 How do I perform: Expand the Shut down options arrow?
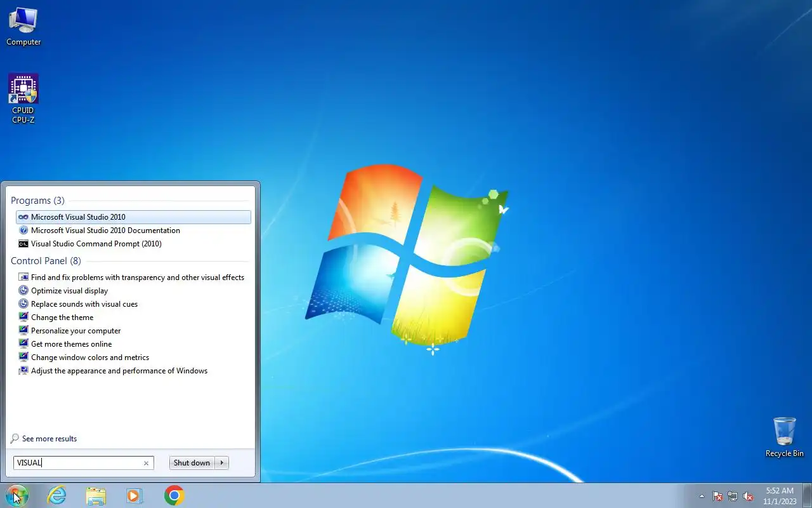point(222,463)
